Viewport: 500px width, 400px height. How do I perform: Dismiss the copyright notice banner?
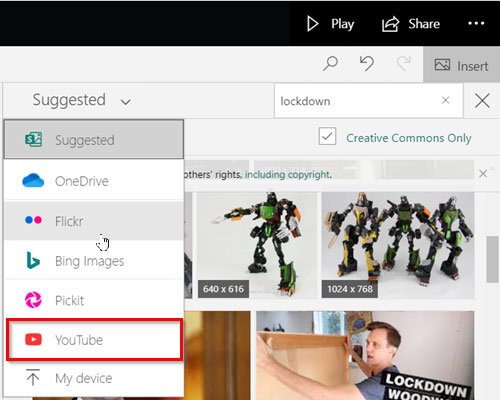pyautogui.click(x=483, y=174)
